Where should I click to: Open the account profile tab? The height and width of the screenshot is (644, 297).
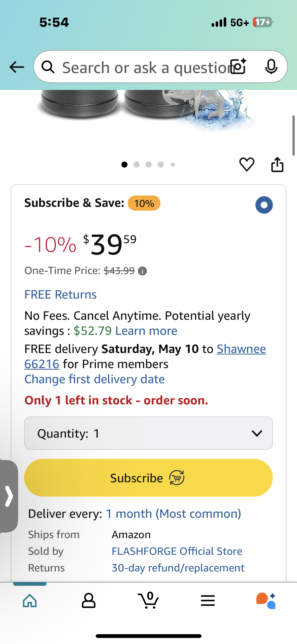click(x=89, y=600)
